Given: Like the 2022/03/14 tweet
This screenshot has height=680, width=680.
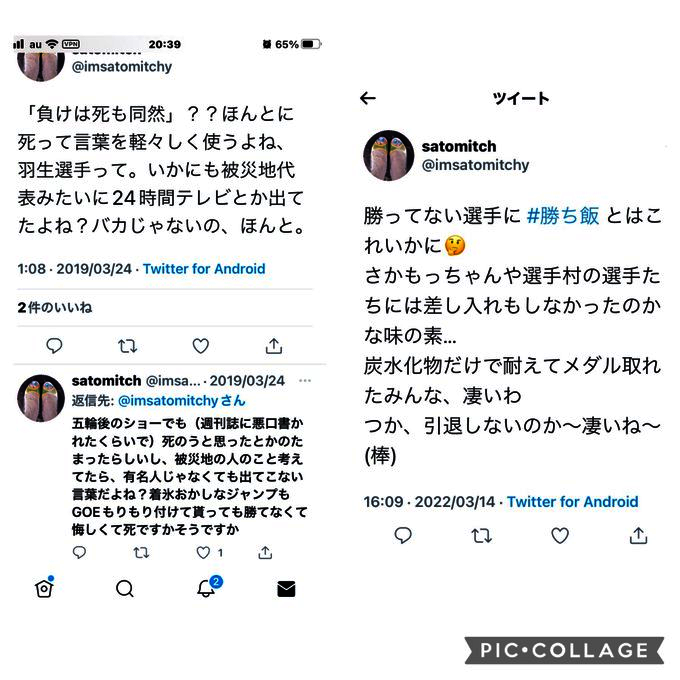Looking at the screenshot, I should pyautogui.click(x=560, y=536).
